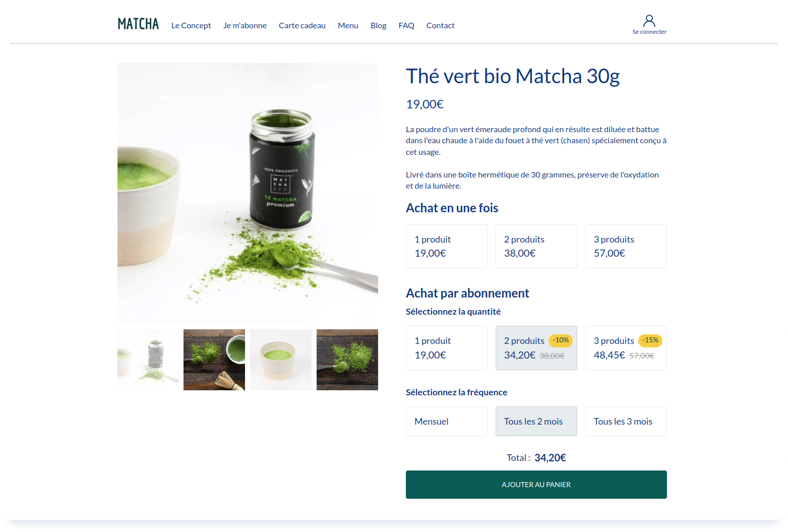Viewport: 788px width, 532px height.
Task: Click the MATCHA logo
Action: 138,24
